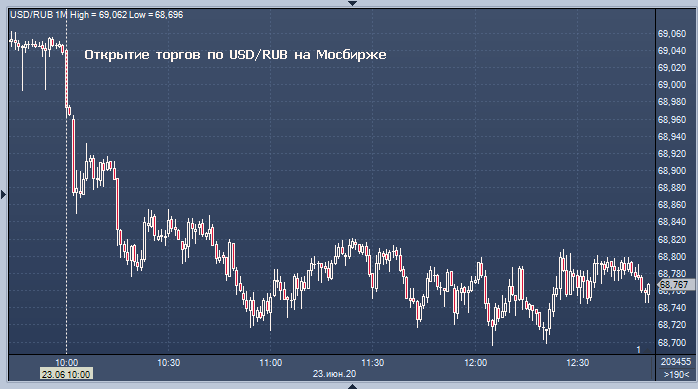Click the 68,900 price axis label
This screenshot has width=698, height=389.
tap(672, 170)
